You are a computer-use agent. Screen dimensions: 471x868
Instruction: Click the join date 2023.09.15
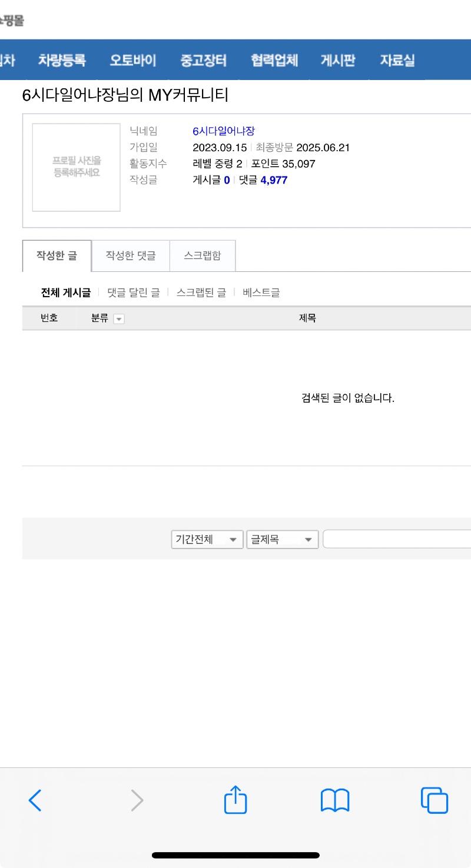coord(220,148)
